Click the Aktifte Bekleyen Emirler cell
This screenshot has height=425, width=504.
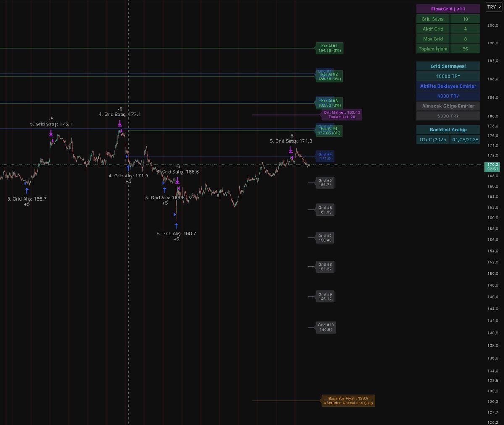tap(448, 86)
